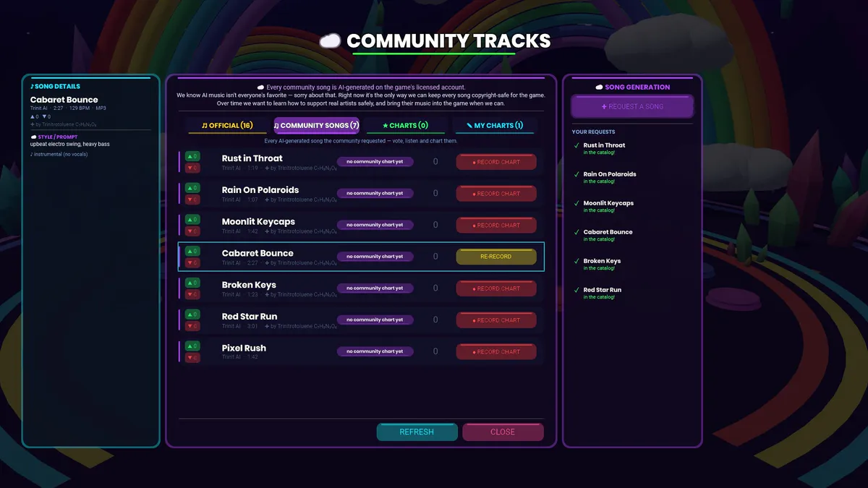Image resolution: width=868 pixels, height=488 pixels.
Task: Select the Broken Keys song title
Action: click(249, 285)
